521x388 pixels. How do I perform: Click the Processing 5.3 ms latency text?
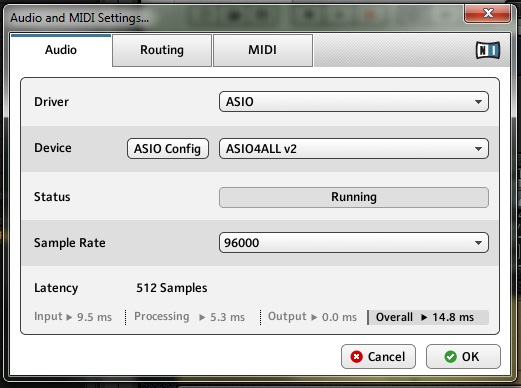[x=189, y=317]
